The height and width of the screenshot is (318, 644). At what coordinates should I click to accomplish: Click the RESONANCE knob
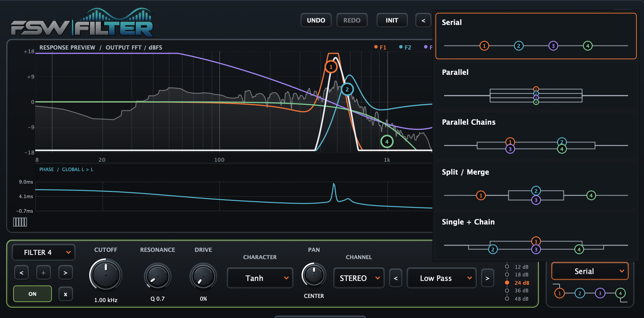tap(158, 276)
